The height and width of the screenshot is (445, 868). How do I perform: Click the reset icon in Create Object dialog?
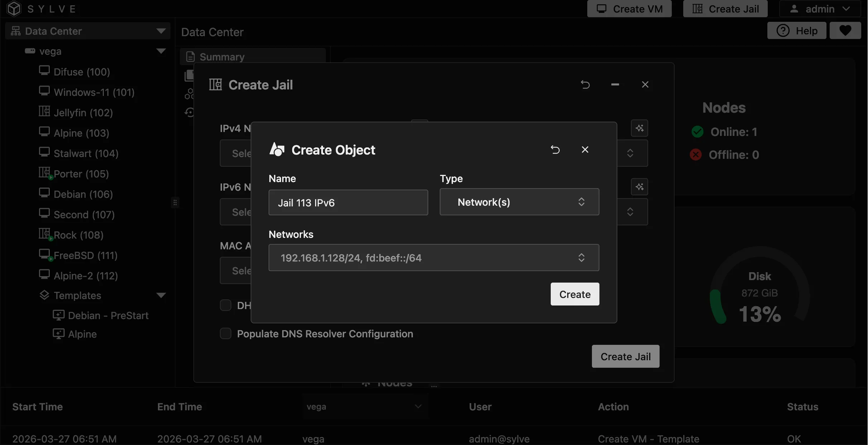coord(555,150)
